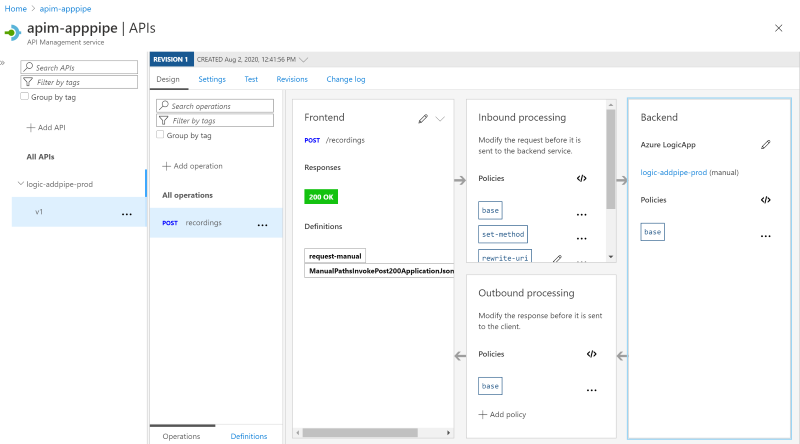The image size is (800, 444).
Task: Focus the APIs Filter by tags field
Action: (79, 82)
